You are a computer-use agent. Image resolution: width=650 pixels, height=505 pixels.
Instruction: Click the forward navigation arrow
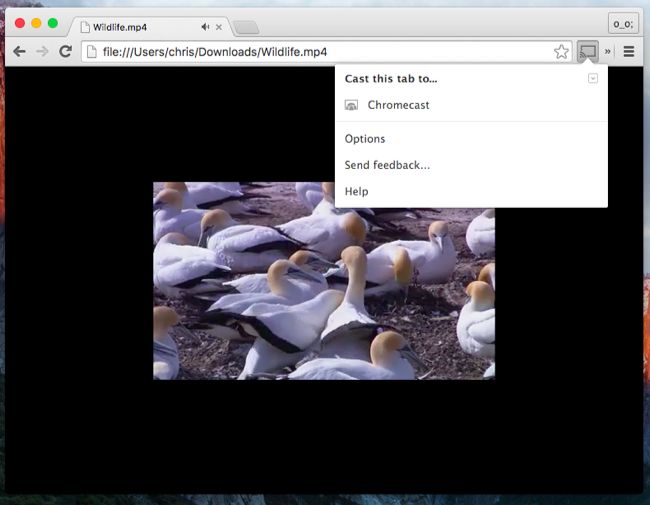[42, 51]
